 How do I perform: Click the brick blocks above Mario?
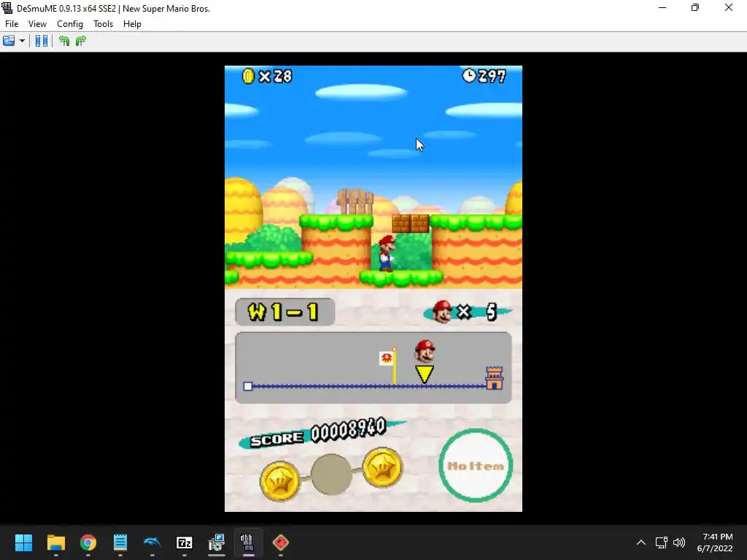tap(411, 223)
